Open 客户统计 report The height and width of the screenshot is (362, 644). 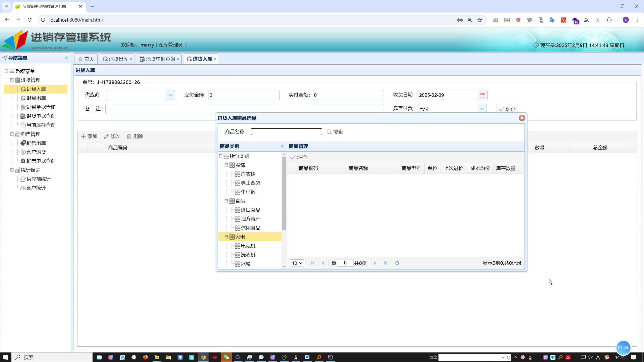pyautogui.click(x=36, y=188)
